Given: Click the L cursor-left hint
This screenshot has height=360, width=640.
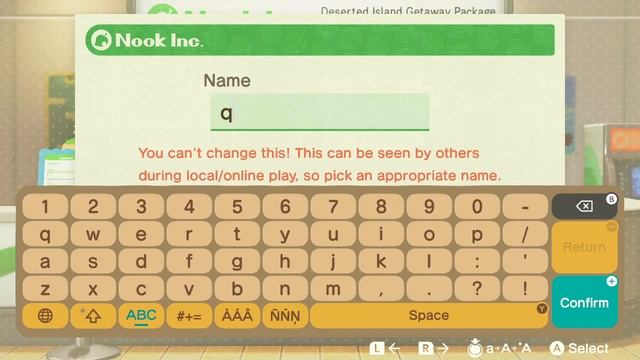Looking at the screenshot, I should tap(385, 348).
